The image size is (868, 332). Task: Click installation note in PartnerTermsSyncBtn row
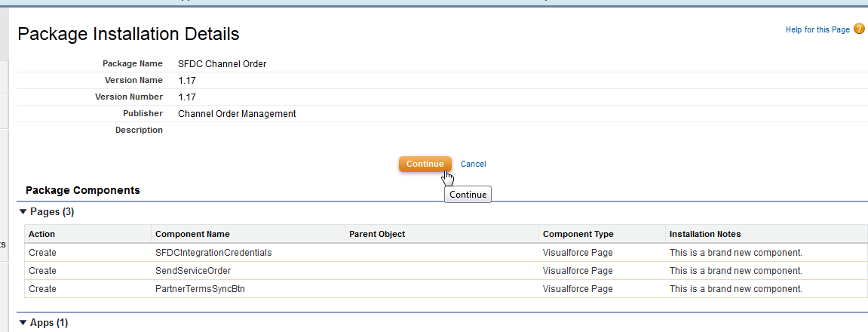pos(735,289)
